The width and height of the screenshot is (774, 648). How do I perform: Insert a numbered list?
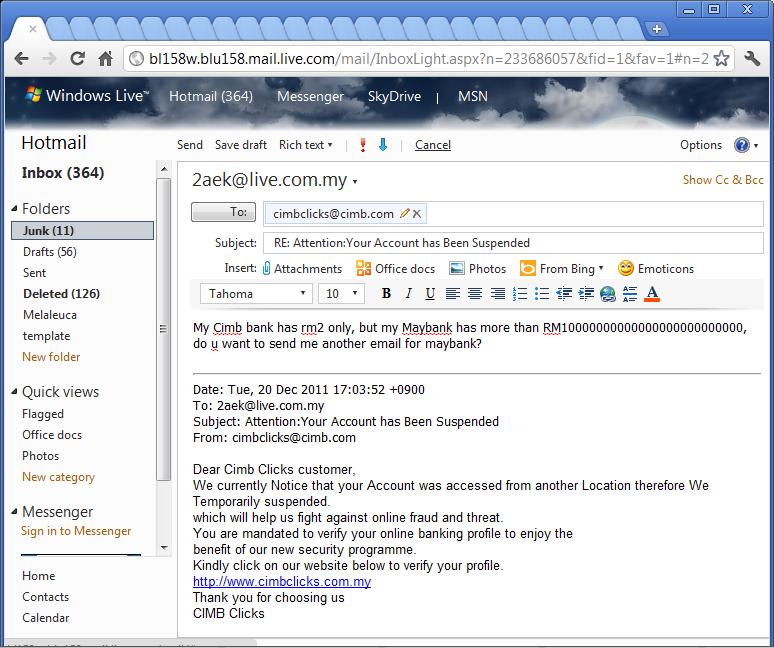point(520,294)
